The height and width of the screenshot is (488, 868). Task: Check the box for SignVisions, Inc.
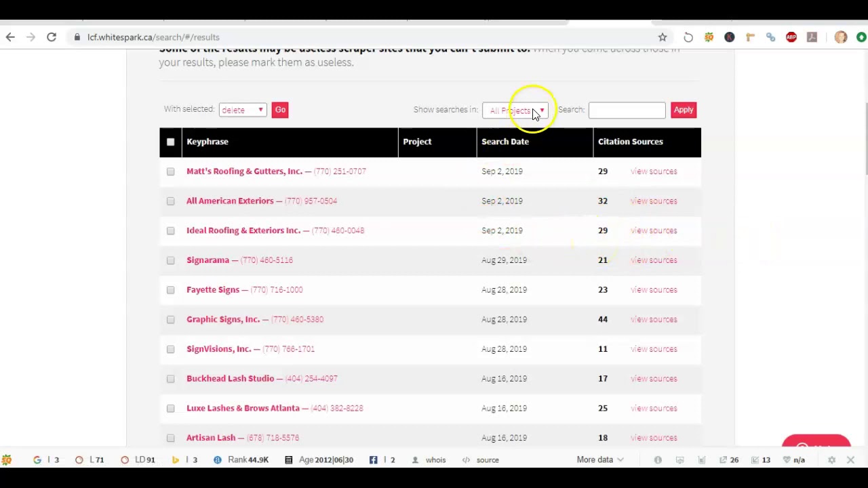click(170, 349)
